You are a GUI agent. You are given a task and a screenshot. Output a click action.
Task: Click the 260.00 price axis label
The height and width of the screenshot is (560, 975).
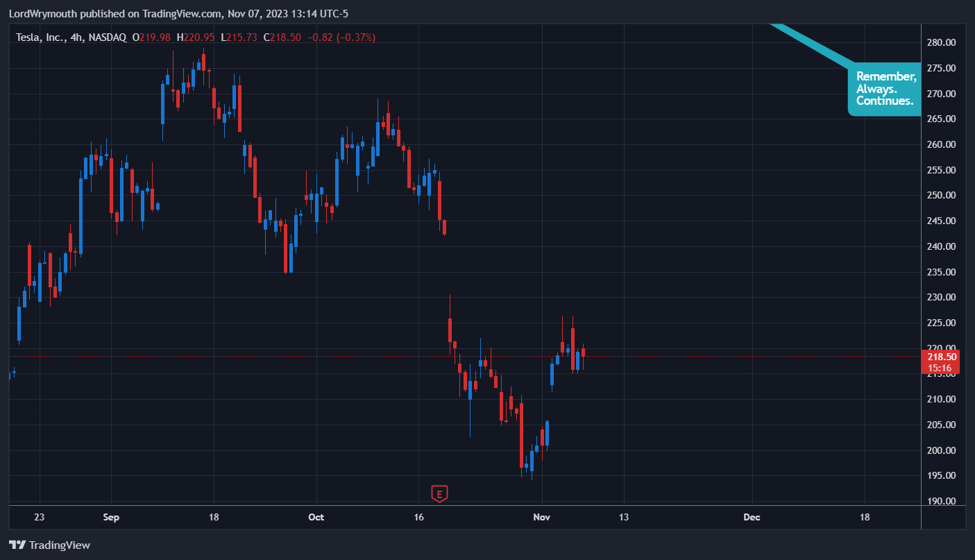(x=942, y=144)
